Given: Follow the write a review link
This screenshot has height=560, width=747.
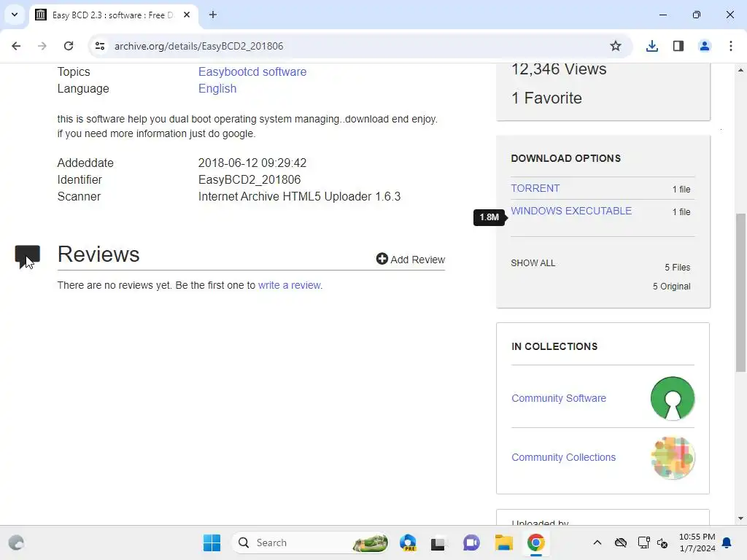Looking at the screenshot, I should coord(289,285).
